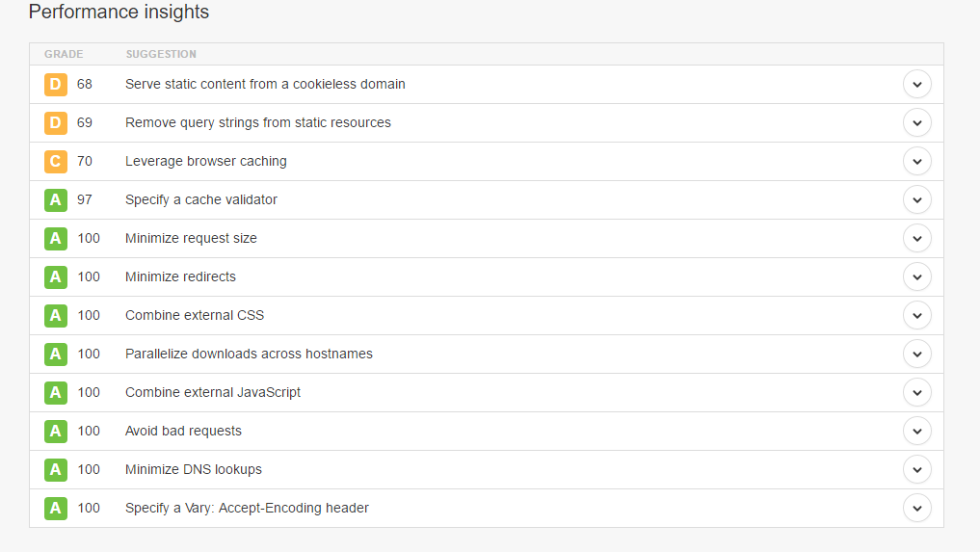Click the GRADE column header
Screen dimensions: 980x552
pyautogui.click(x=64, y=54)
